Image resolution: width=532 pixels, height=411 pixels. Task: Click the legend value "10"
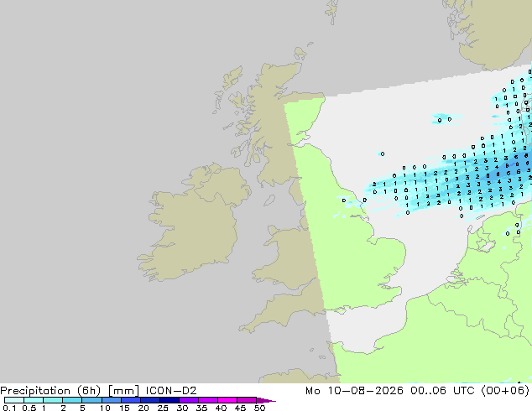[105, 408]
